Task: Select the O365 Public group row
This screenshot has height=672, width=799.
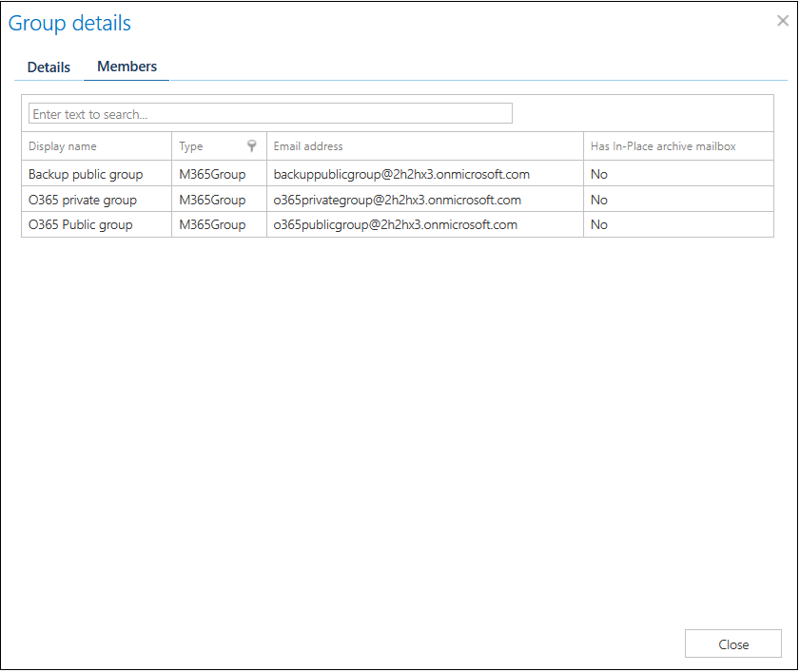Action: coord(81,225)
